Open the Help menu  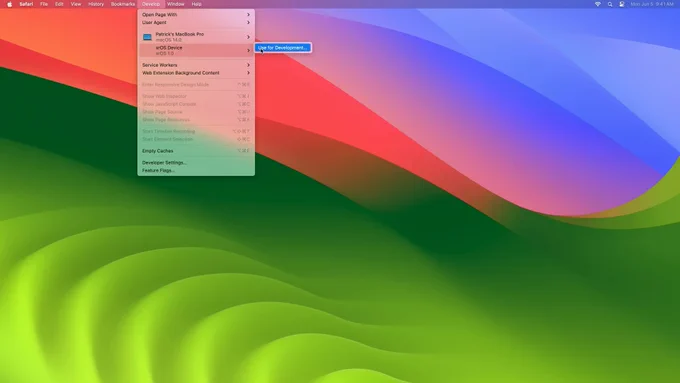click(x=196, y=4)
